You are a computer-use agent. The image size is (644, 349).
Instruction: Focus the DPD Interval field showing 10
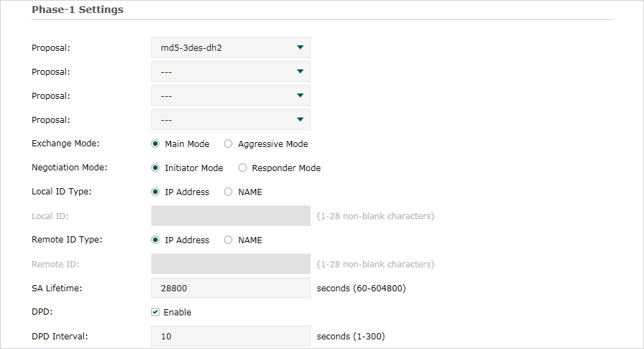pos(231,336)
